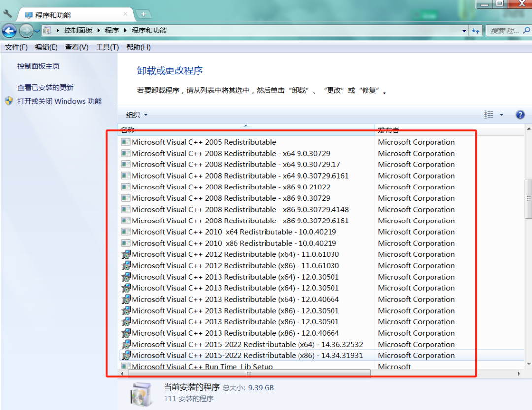Screen dimensions: 532x410
Task: Open a new tab with plus button
Action: click(x=143, y=14)
